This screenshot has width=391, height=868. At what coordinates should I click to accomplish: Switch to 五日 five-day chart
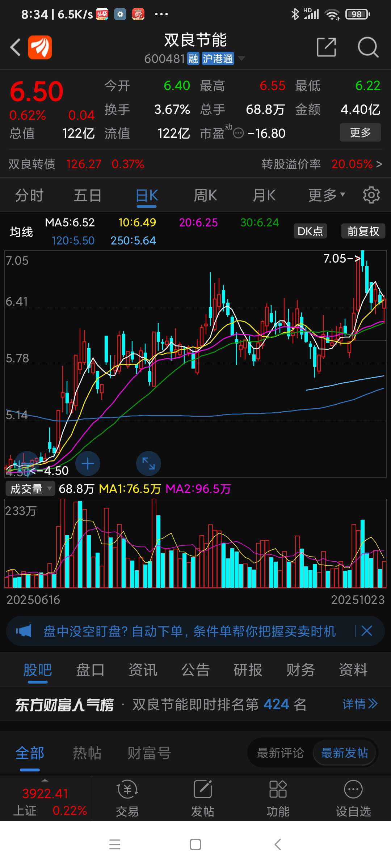click(88, 195)
